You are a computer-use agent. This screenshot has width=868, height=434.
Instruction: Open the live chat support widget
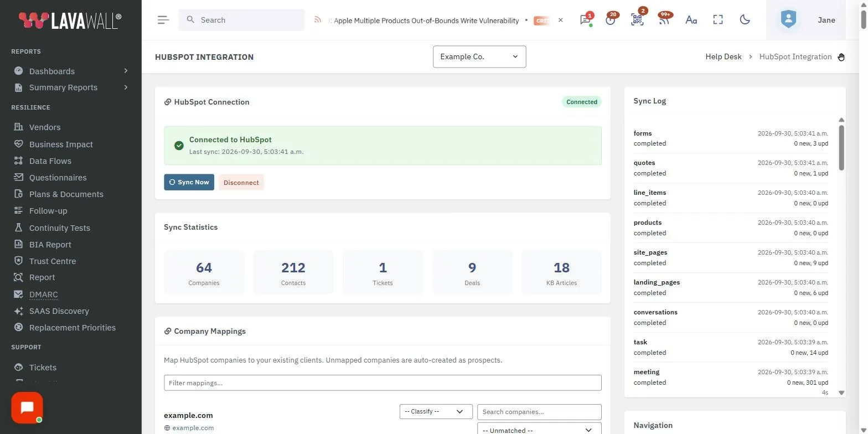coord(27,408)
